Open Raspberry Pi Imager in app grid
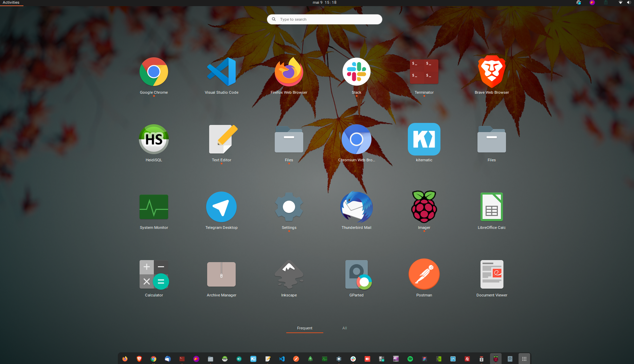 (x=424, y=207)
